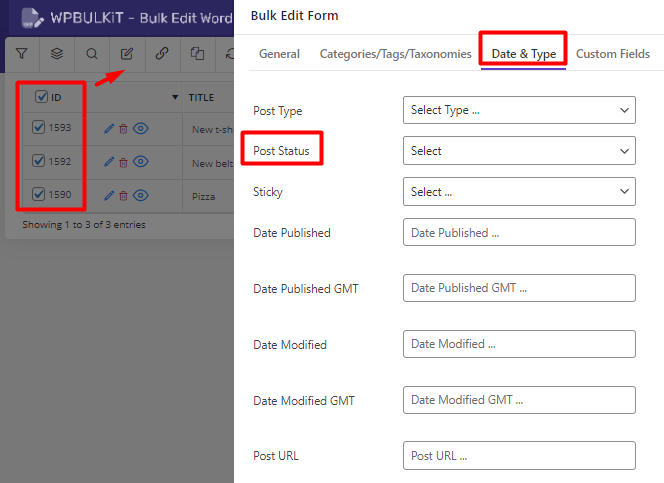Delete post 1590 with trash icon

click(x=124, y=196)
